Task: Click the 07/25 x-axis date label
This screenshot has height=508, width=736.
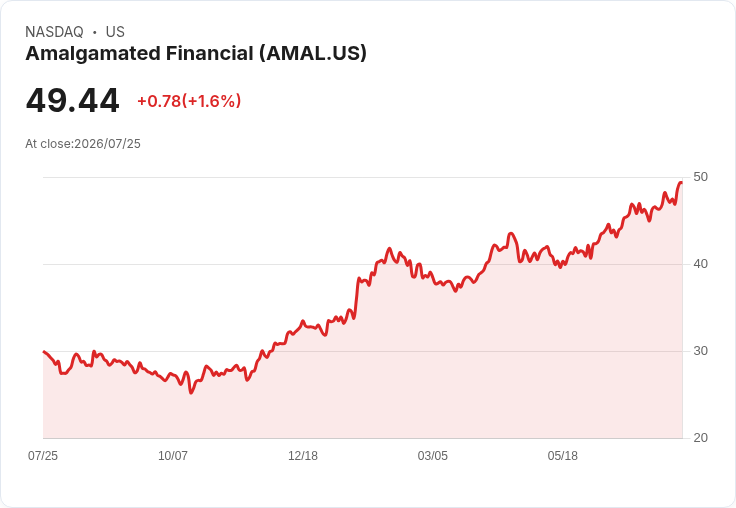Action: point(43,455)
